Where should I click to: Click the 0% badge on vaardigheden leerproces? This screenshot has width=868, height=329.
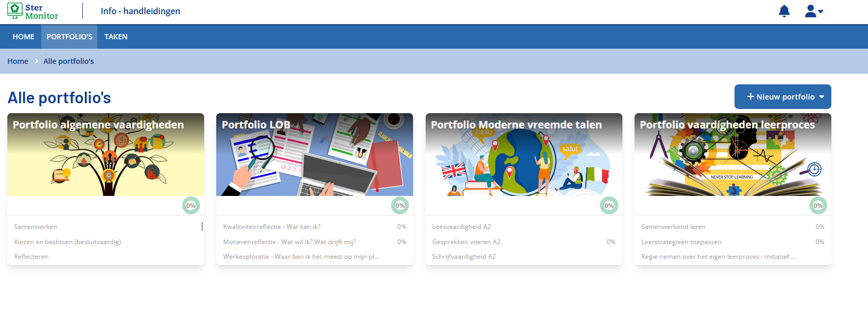(x=818, y=205)
